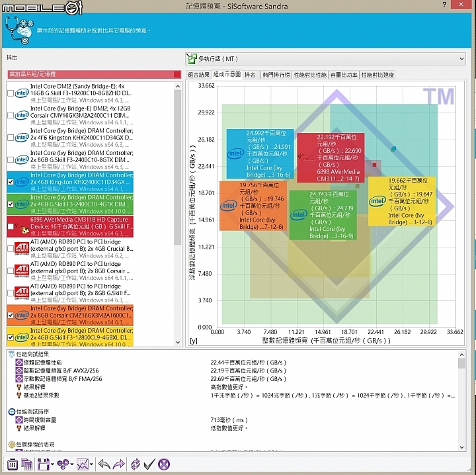Viewport: 476px width, 475px height.
Task: Switch to the 組合結果 tab
Action: 198,75
